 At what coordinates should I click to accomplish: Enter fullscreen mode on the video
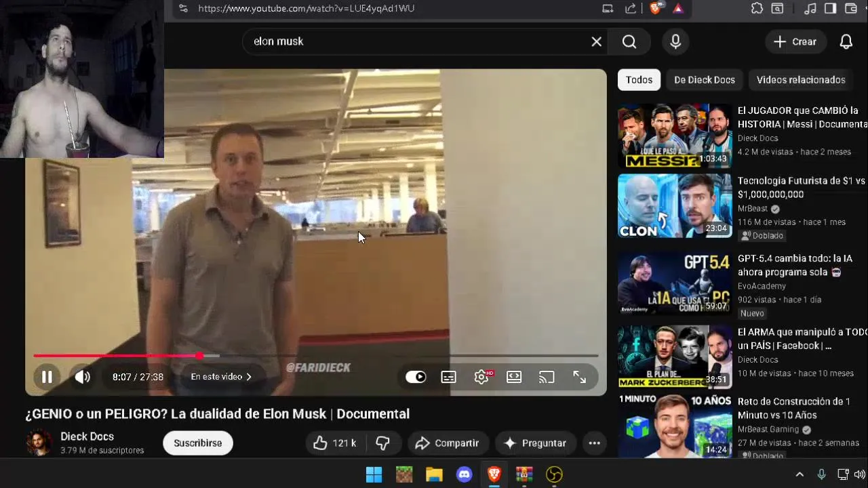click(579, 377)
